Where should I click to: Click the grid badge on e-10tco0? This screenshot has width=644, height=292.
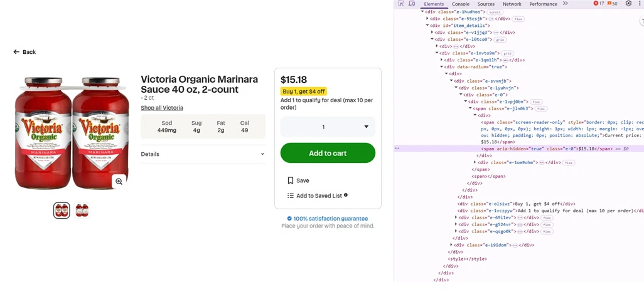(x=500, y=39)
